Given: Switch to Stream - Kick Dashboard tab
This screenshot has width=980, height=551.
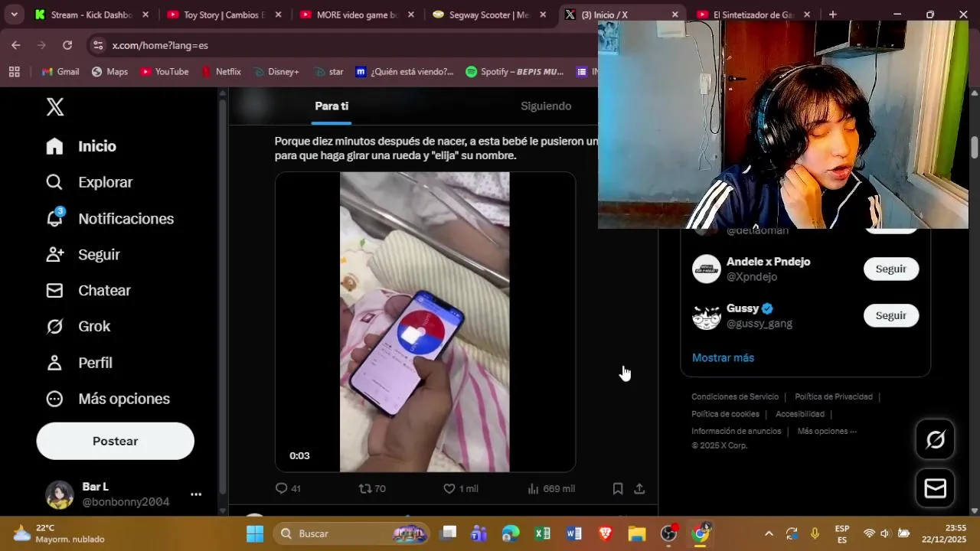Looking at the screenshot, I should point(91,15).
